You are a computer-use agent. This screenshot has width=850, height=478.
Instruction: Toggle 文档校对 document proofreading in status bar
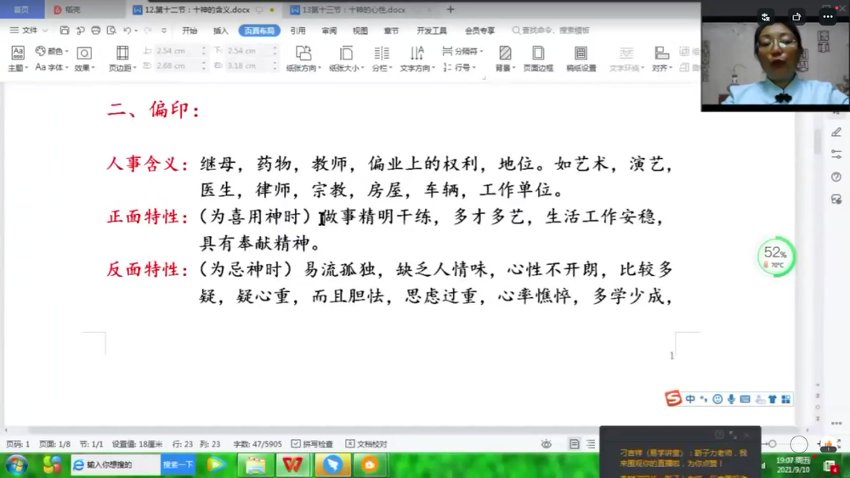click(366, 444)
